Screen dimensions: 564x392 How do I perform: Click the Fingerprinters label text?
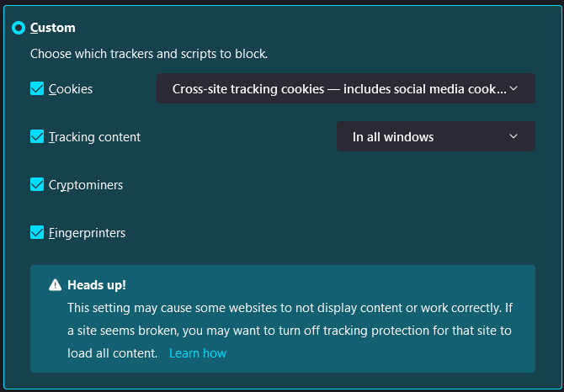click(87, 232)
